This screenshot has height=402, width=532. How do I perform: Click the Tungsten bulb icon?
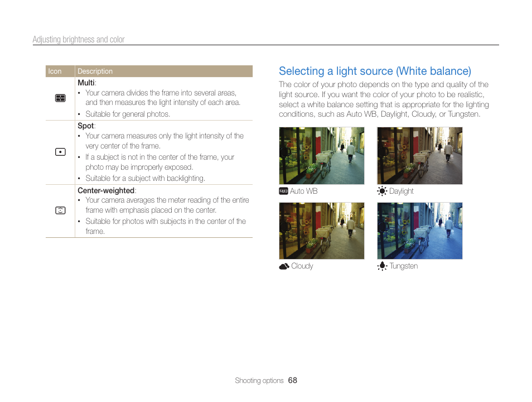(x=382, y=266)
